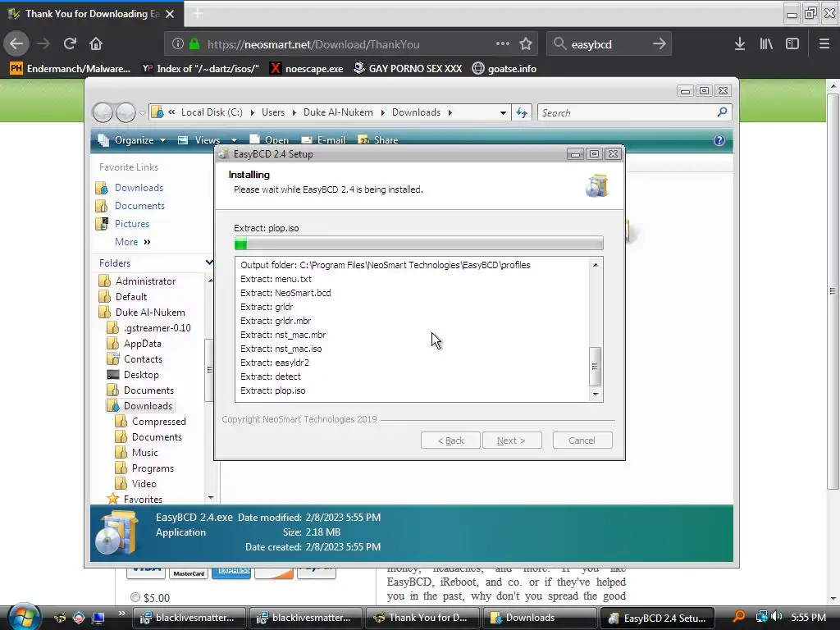Click the easybcd search field
This screenshot has height=630, width=840.
click(x=608, y=44)
